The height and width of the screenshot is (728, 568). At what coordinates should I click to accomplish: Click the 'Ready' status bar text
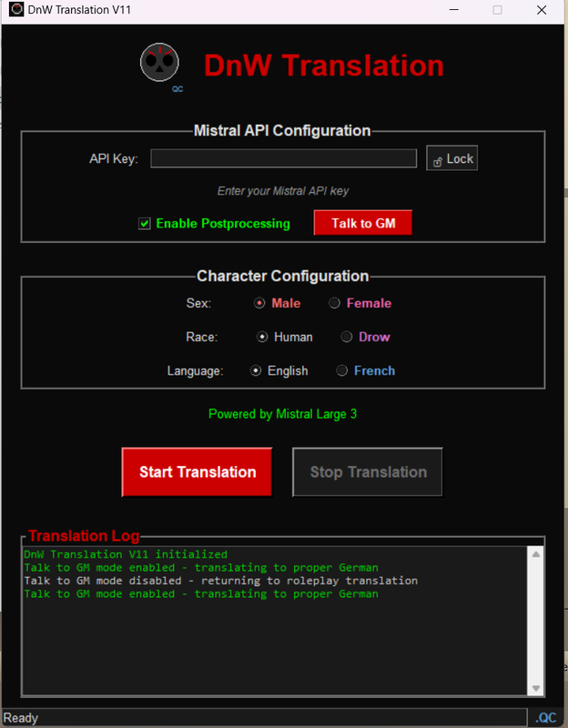(21, 718)
